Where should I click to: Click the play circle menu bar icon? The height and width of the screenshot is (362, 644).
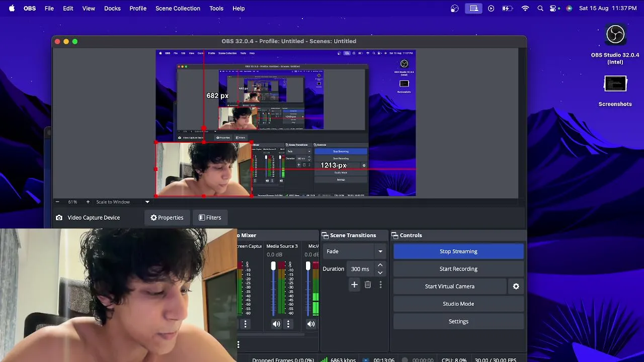(491, 8)
